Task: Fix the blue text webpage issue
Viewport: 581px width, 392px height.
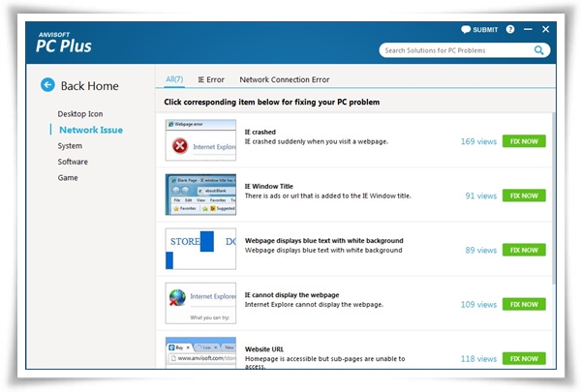Action: [x=524, y=250]
